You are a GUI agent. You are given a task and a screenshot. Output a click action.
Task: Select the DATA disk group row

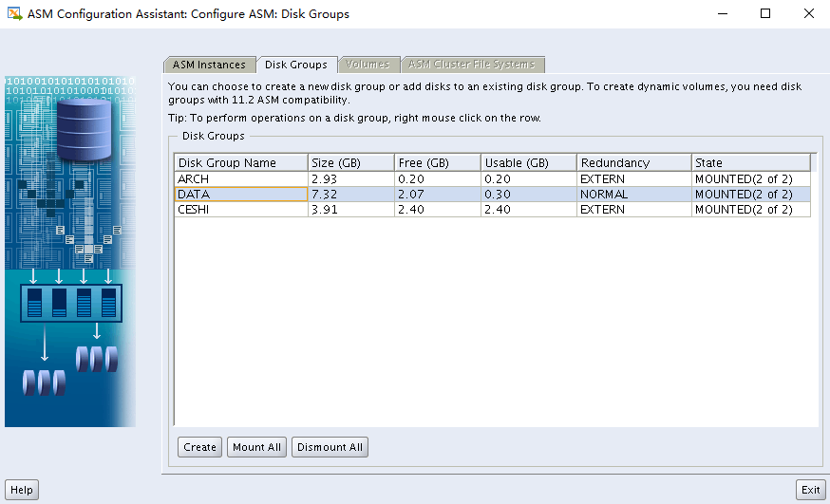[241, 194]
